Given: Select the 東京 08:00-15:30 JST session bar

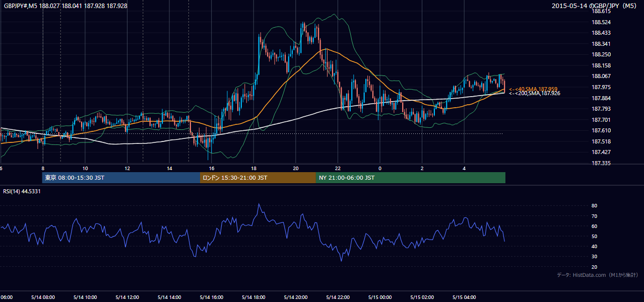Looking at the screenshot, I should click(121, 178).
